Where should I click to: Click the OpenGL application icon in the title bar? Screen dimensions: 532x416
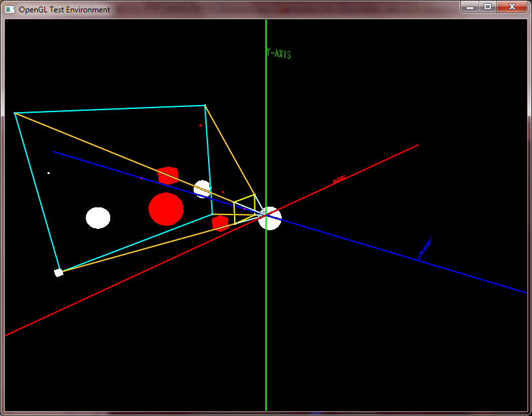[x=10, y=10]
